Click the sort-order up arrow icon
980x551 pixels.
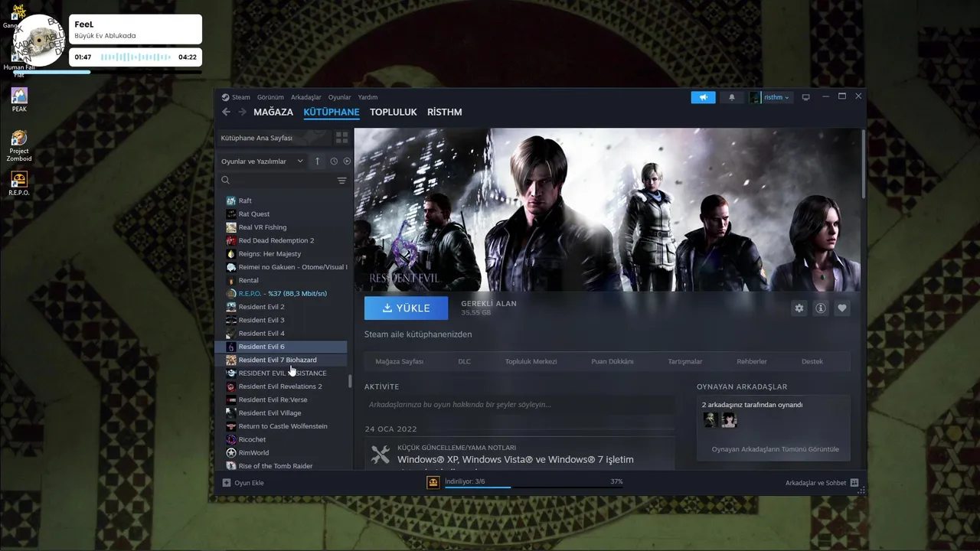pos(318,161)
